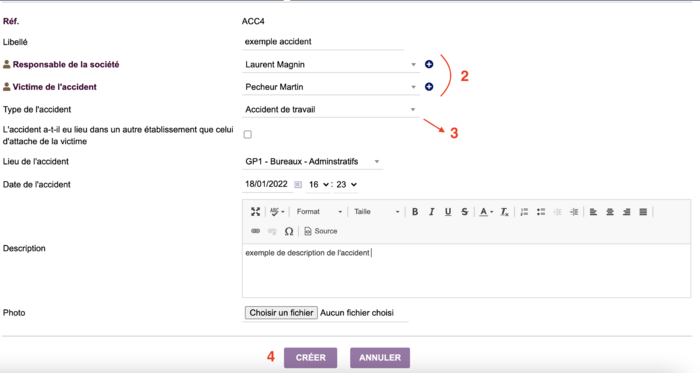Toggle bold formatting
The width and height of the screenshot is (700, 373).
pyautogui.click(x=415, y=212)
